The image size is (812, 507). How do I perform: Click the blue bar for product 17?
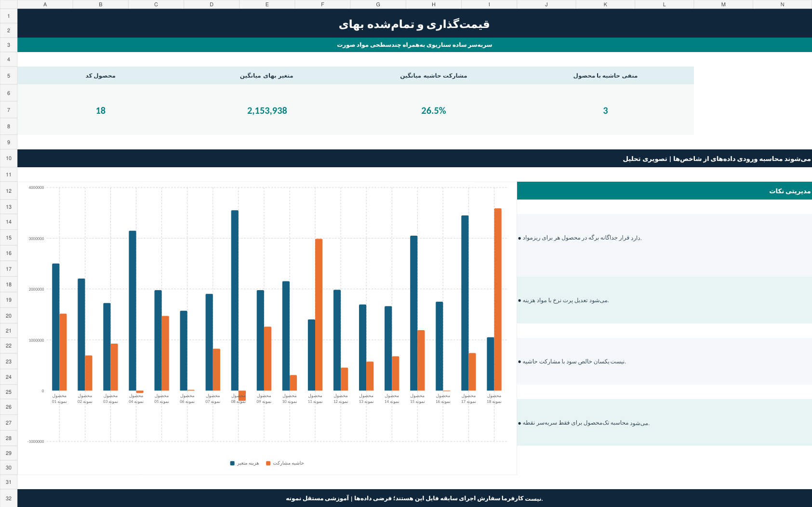pyautogui.click(x=465, y=303)
